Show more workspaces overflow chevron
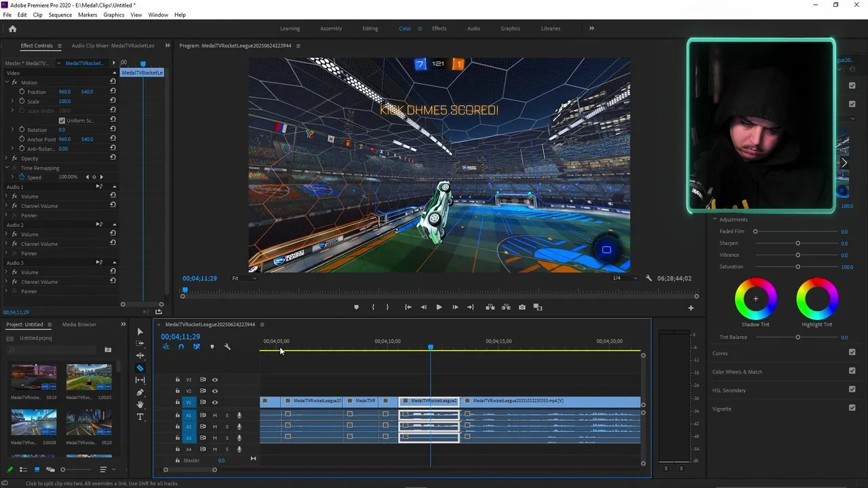868x488 pixels. 591,28
